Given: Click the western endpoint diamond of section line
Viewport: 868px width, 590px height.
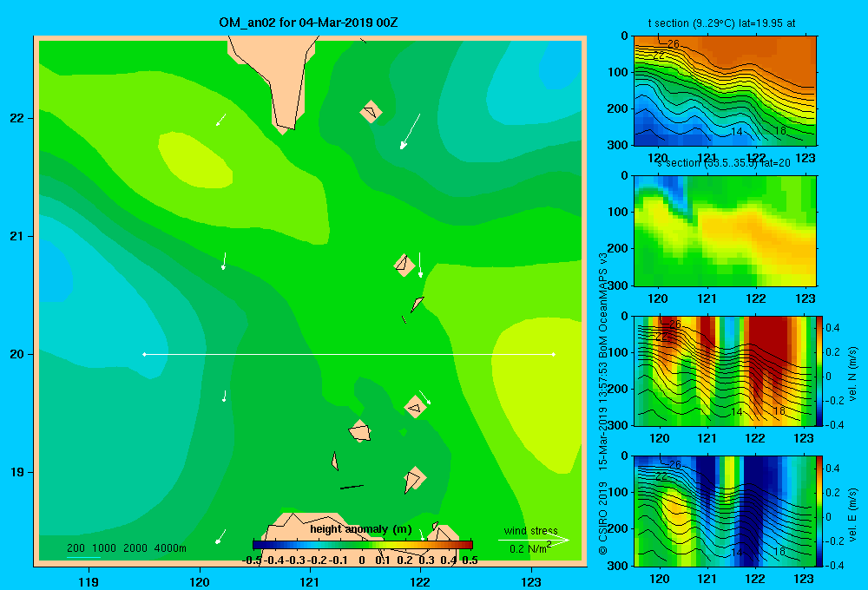Looking at the screenshot, I should 144,354.
